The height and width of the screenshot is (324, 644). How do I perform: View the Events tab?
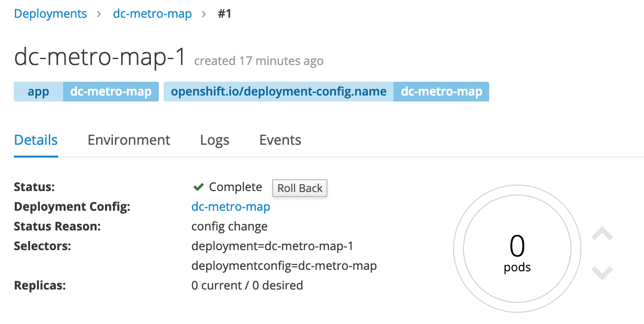(x=280, y=140)
